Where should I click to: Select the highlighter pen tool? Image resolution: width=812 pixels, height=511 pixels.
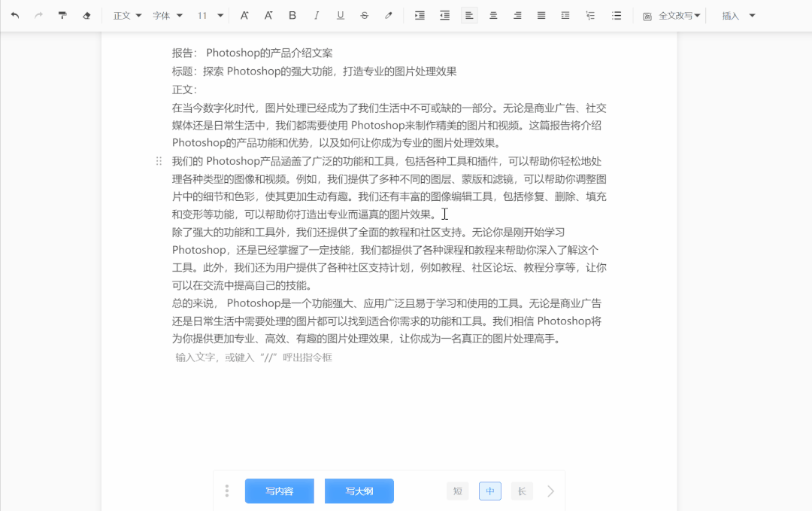pos(389,16)
